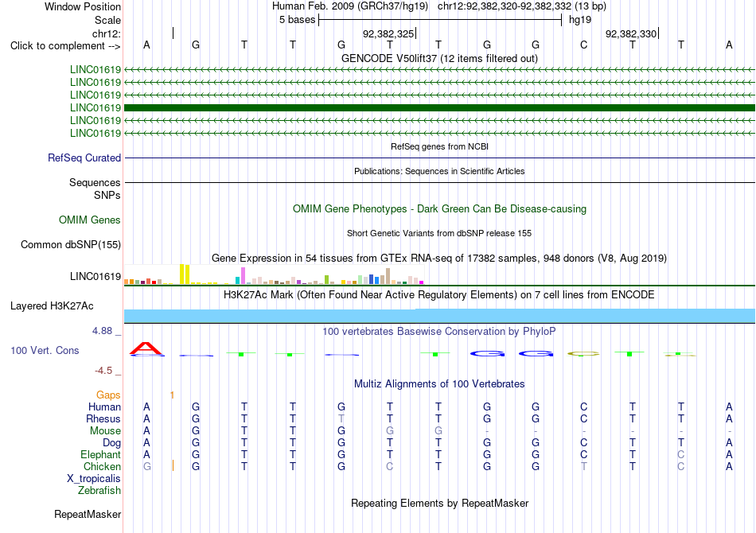Select the RefSeq Curated track label
The height and width of the screenshot is (533, 756).
pyautogui.click(x=84, y=158)
